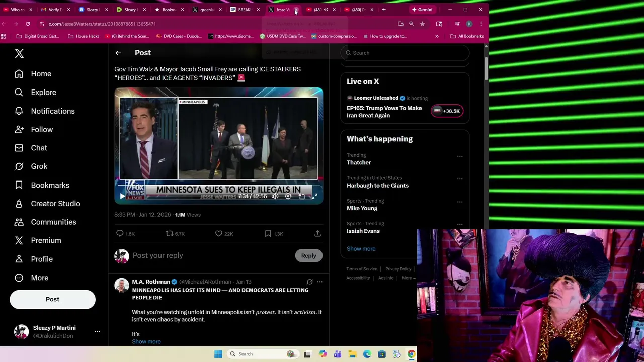
Task: Mute the video using speaker icon
Action: [275, 196]
